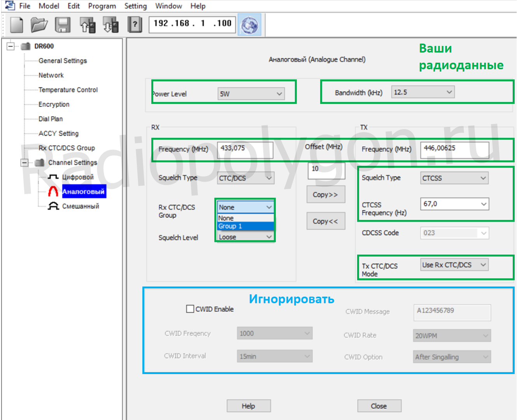Save using the floppy disk icon
This screenshot has height=420, width=517.
63,25
